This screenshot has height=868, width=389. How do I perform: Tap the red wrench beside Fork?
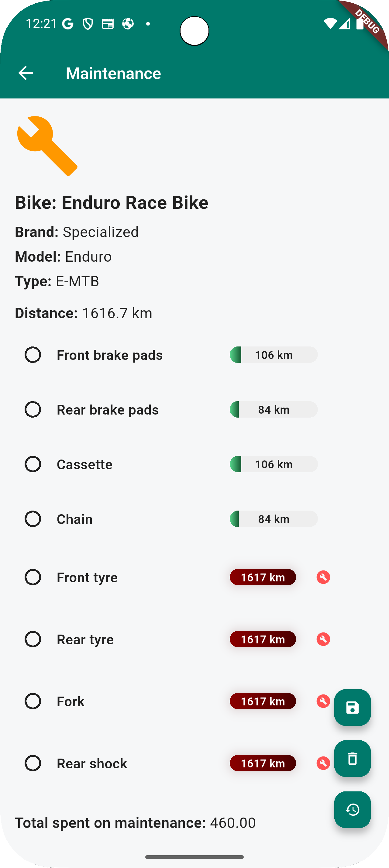pos(322,701)
